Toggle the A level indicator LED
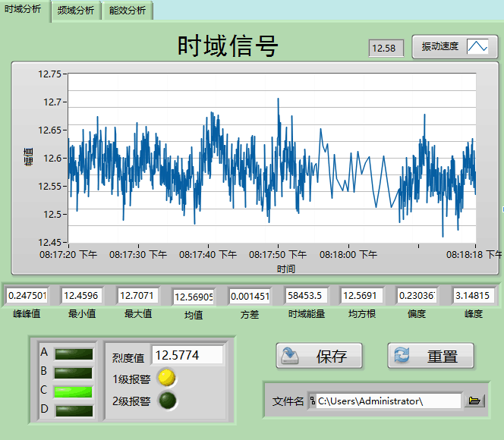The width and height of the screenshot is (504, 440). (74, 354)
